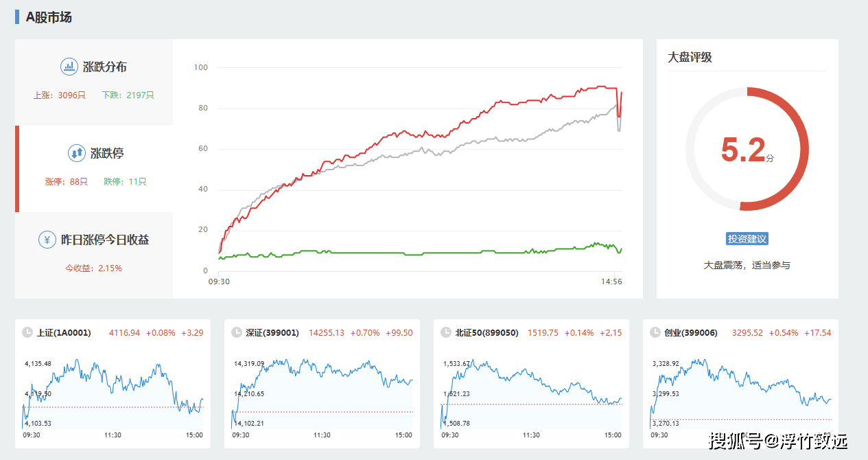Image resolution: width=868 pixels, height=460 pixels.
Task: Click the clock icon next to 北证50(899050)
Action: coord(446,332)
